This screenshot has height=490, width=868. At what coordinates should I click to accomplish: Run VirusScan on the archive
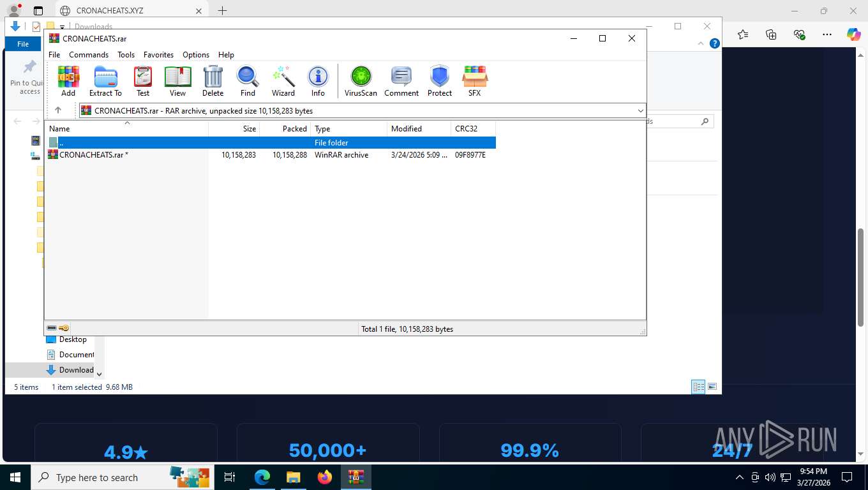pyautogui.click(x=361, y=81)
